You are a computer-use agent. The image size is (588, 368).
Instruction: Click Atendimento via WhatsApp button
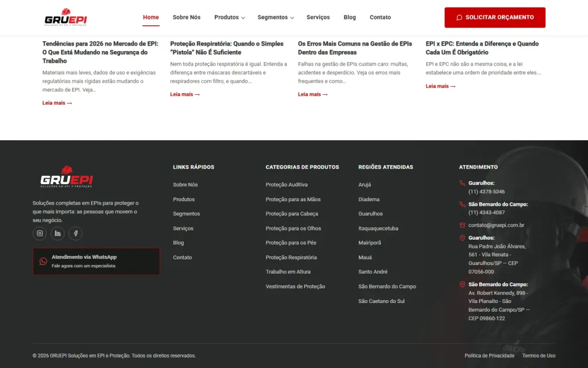click(96, 262)
